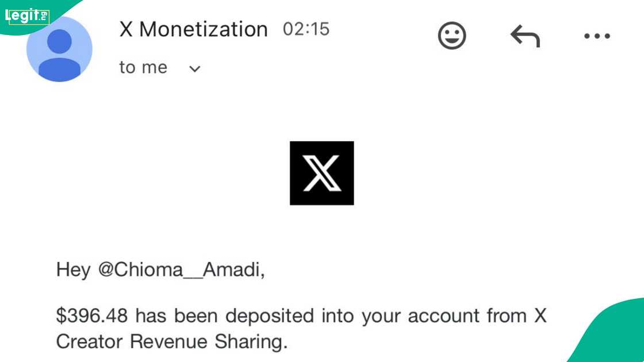Click the $396.48 deposit amount
The height and width of the screenshot is (362, 644).
[92, 315]
